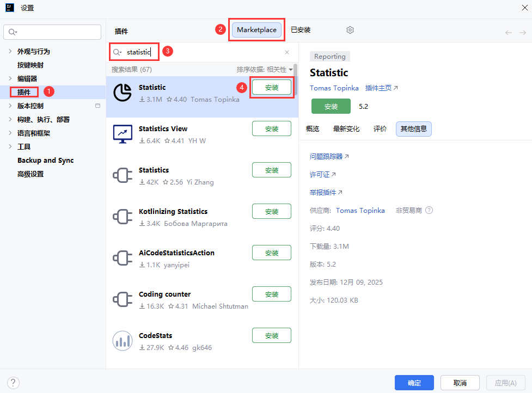Cancel the dialog with 取消

460,383
